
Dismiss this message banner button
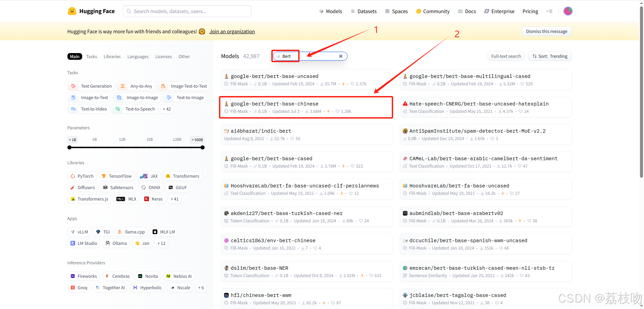(547, 31)
